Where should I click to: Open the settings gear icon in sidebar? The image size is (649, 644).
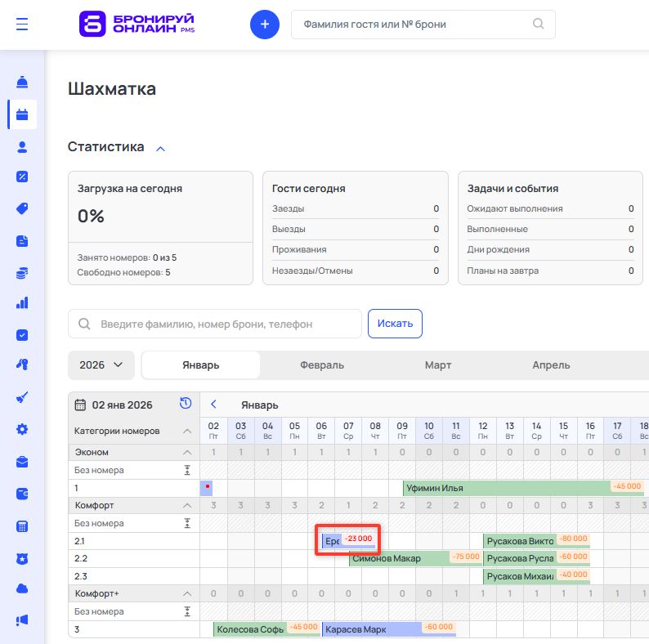click(x=22, y=429)
